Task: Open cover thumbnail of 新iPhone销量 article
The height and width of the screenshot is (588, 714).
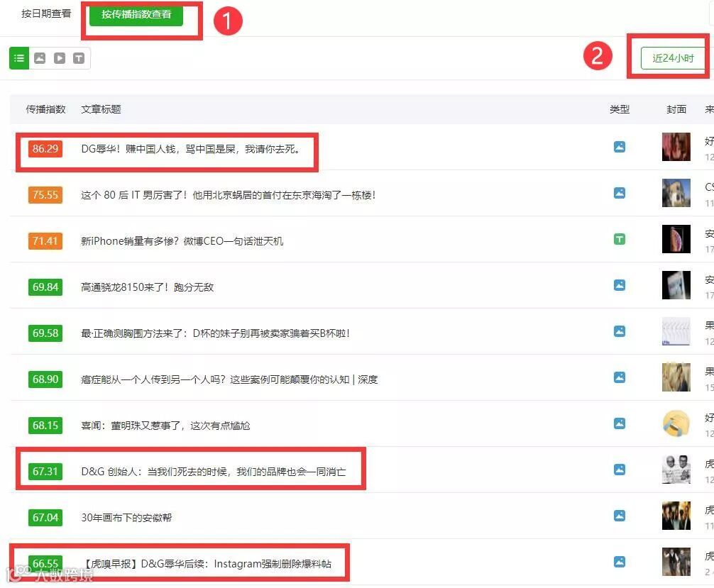Action: 676,239
